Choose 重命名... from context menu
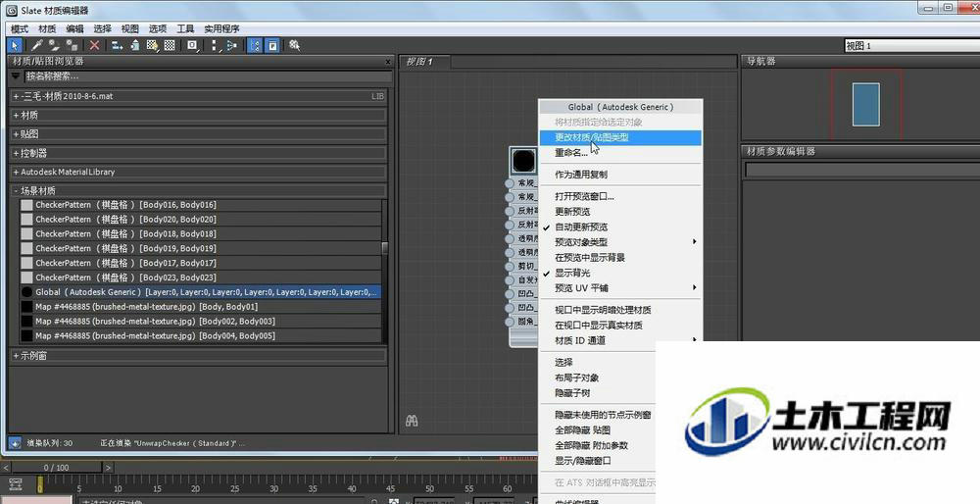980x504 pixels. click(x=620, y=153)
